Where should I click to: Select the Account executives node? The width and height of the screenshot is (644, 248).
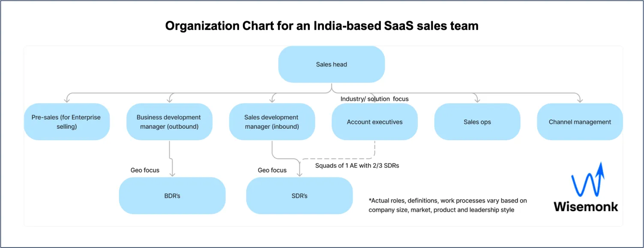(x=374, y=121)
